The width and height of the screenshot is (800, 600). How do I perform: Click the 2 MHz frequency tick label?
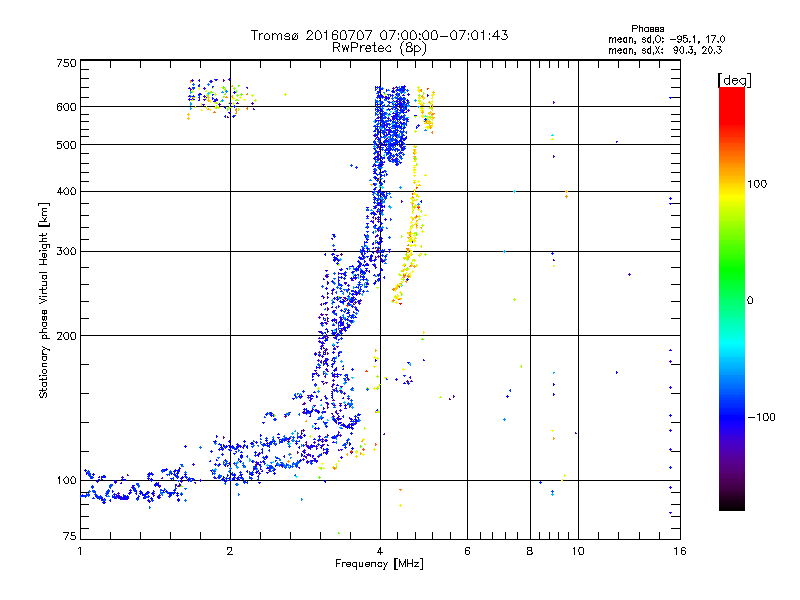point(230,551)
